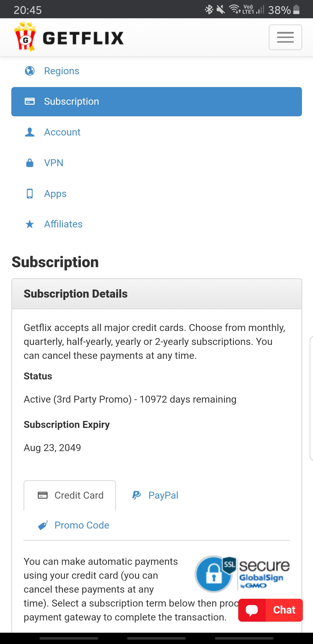Viewport: 313px width, 644px height.
Task: Start a conversation with Chat button
Action: pyautogui.click(x=270, y=610)
